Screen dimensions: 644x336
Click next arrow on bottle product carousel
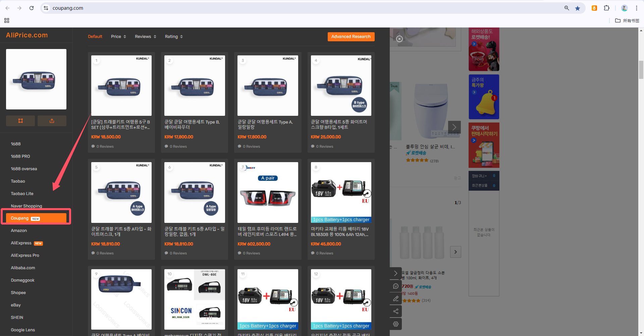click(455, 252)
